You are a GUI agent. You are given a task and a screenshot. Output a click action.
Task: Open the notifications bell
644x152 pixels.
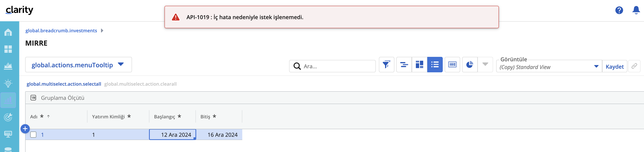(x=636, y=10)
